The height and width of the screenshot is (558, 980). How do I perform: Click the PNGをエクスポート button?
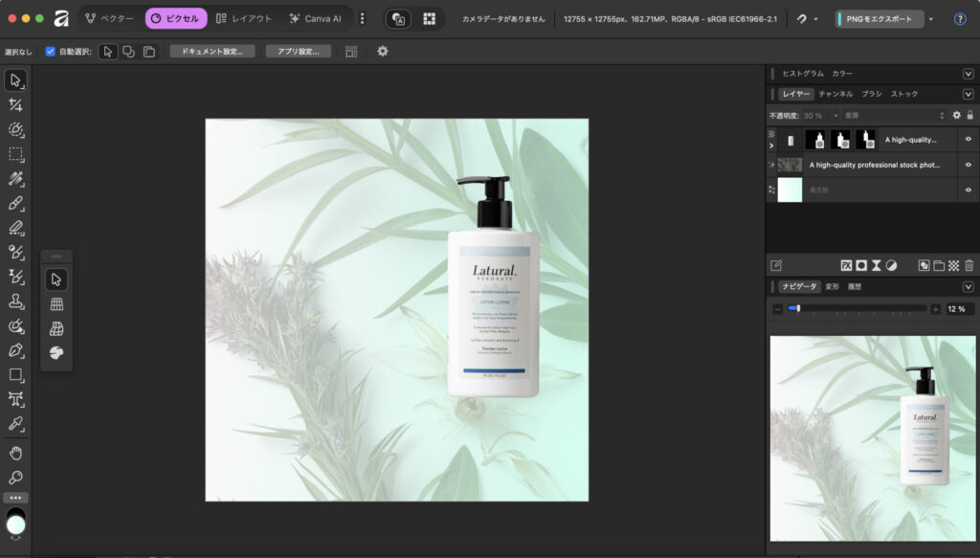pyautogui.click(x=879, y=19)
